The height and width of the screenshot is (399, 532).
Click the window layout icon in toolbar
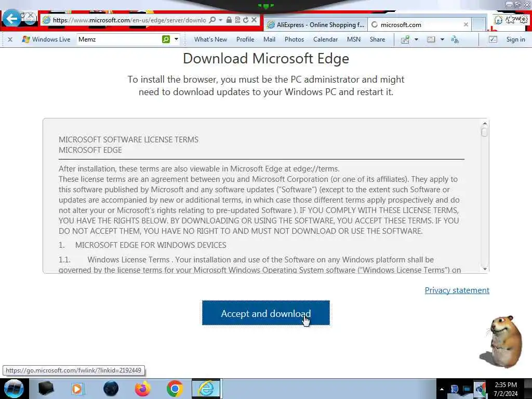click(431, 39)
